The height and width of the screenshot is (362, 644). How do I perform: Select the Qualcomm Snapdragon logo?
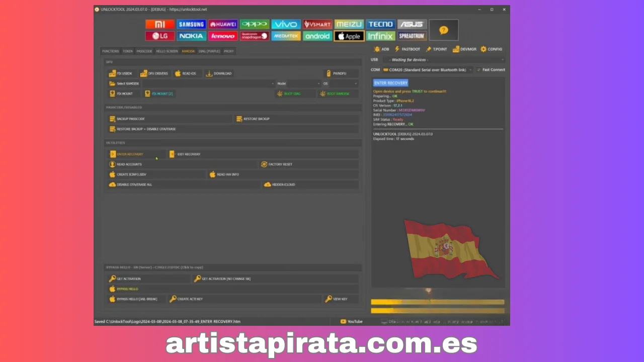pyautogui.click(x=255, y=36)
